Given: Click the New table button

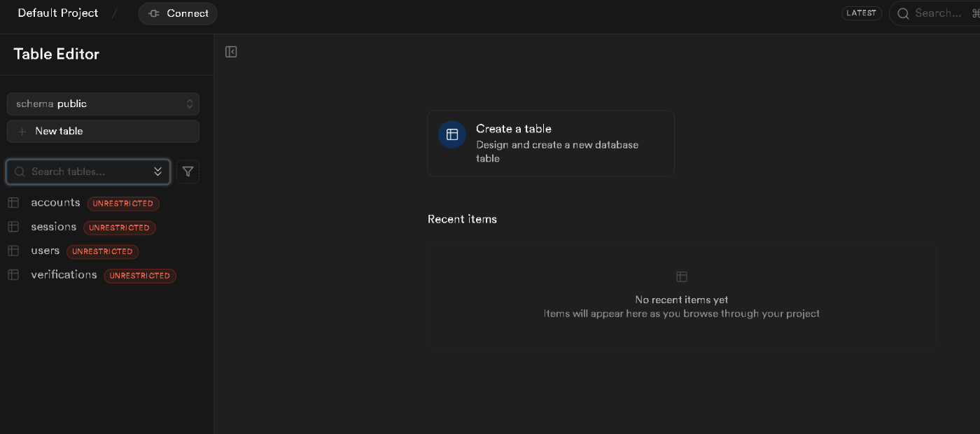Looking at the screenshot, I should coord(103,132).
